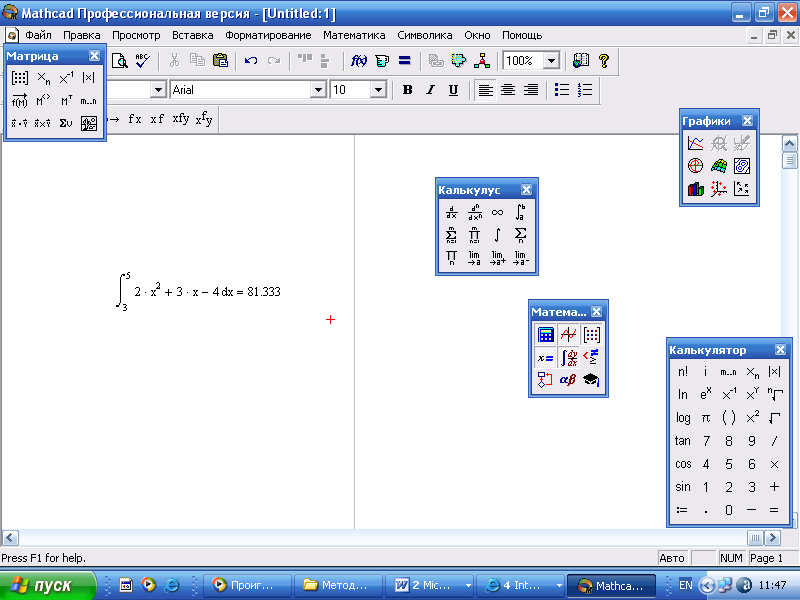Click the vertical scrollbar up arrow
Viewport: 800px width, 600px height.
tap(789, 143)
